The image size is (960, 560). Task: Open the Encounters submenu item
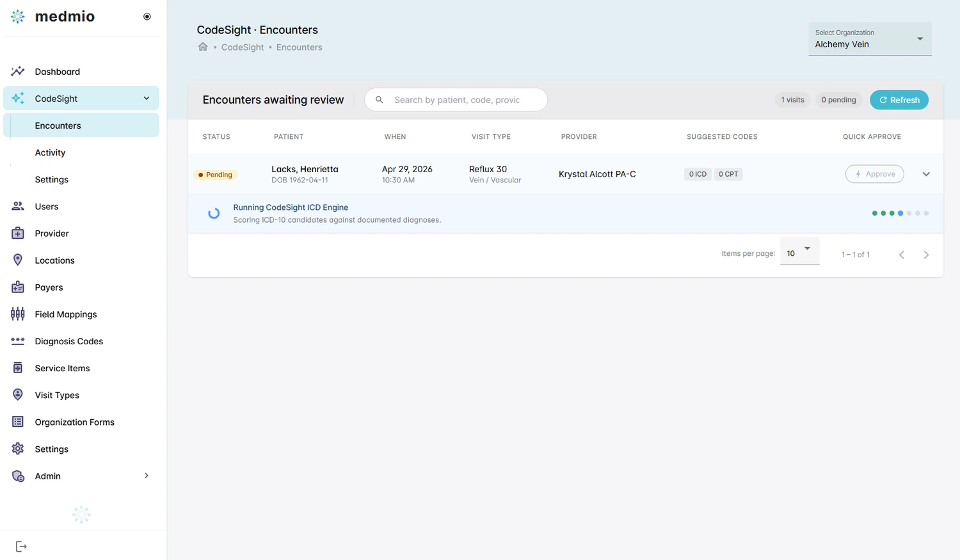click(x=81, y=125)
